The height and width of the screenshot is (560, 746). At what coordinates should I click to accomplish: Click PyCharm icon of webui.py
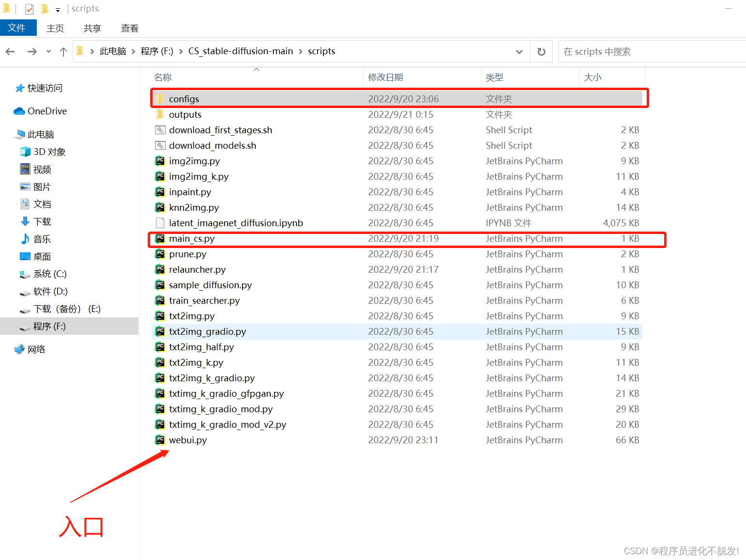click(160, 440)
